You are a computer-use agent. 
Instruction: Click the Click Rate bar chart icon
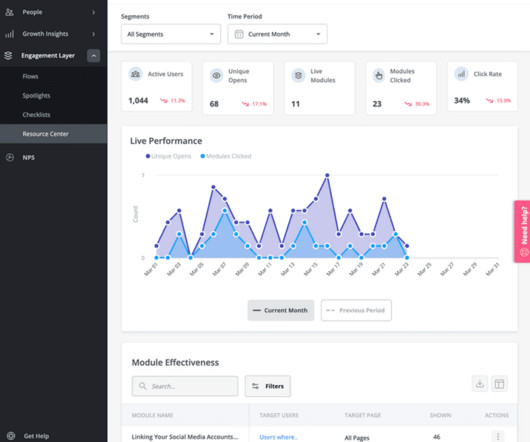[x=461, y=74]
